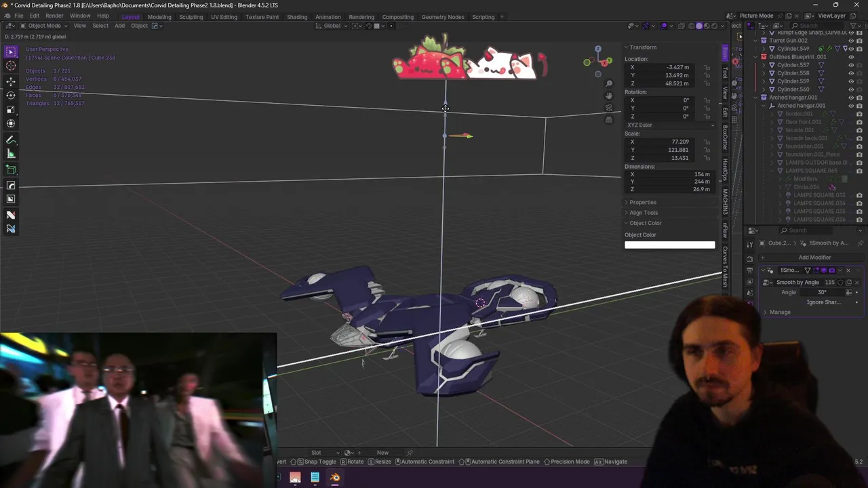Click the white Object Color swatch
Image resolution: width=868 pixels, height=488 pixels.
click(x=669, y=245)
